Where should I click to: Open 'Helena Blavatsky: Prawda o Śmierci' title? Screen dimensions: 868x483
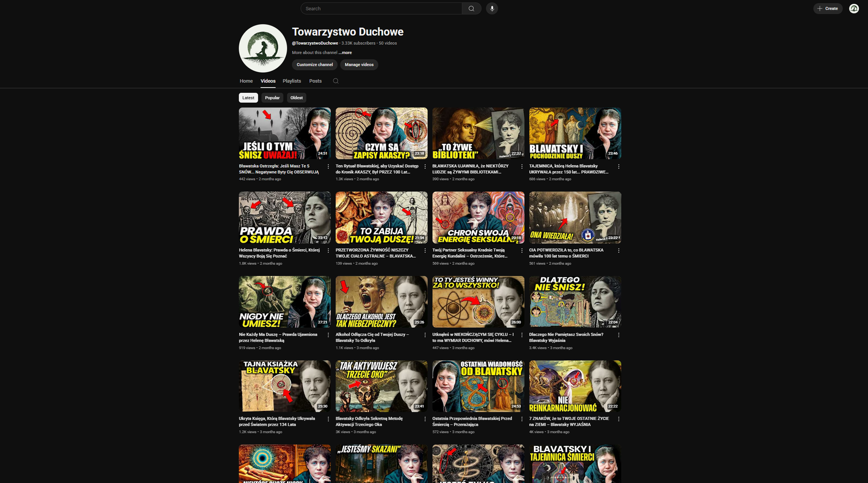(279, 253)
